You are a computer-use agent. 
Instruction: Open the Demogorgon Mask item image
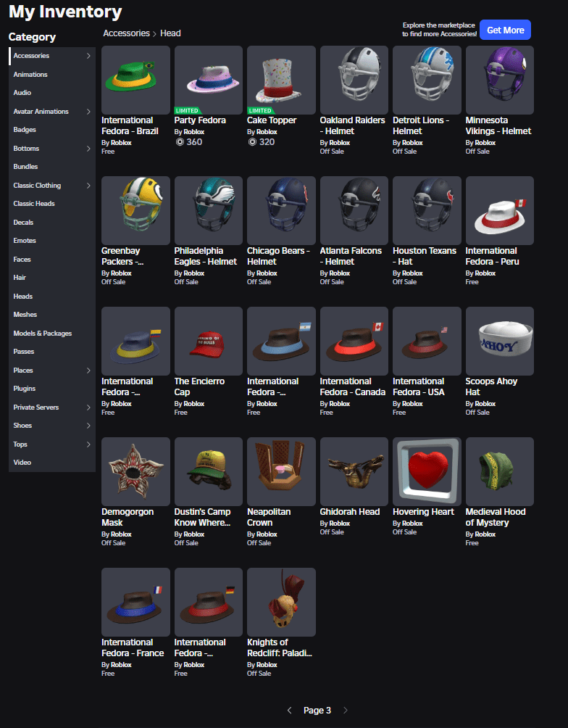[x=135, y=471]
